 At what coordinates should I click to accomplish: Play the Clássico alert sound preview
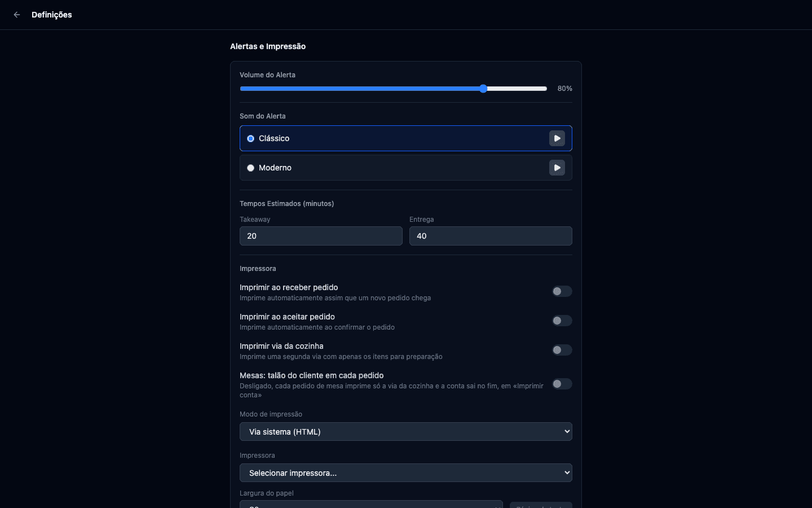pyautogui.click(x=557, y=138)
